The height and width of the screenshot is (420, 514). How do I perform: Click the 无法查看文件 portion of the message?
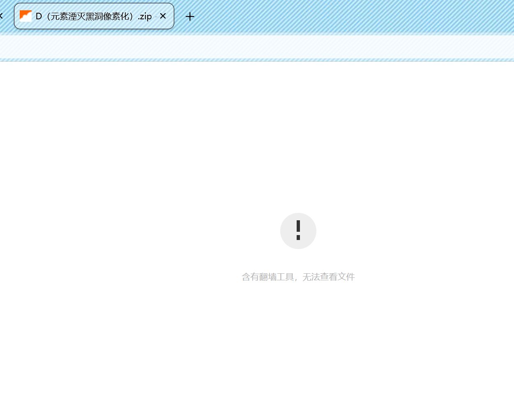328,277
